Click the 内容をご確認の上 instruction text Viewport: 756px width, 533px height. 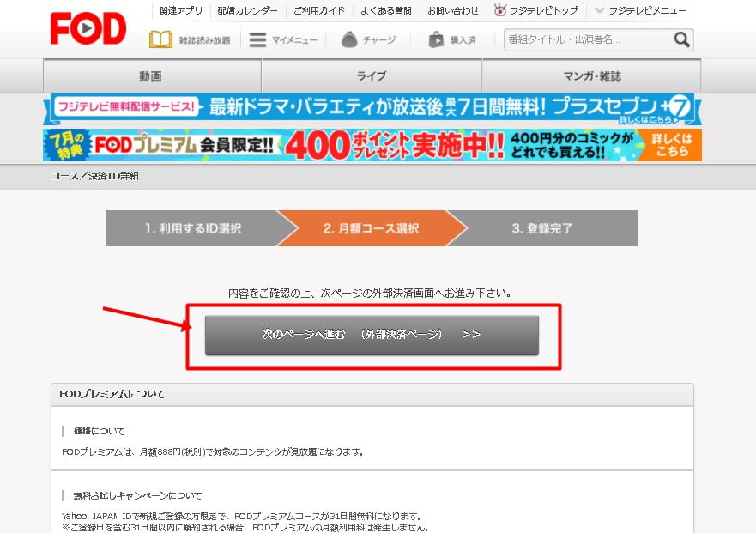tap(370, 293)
